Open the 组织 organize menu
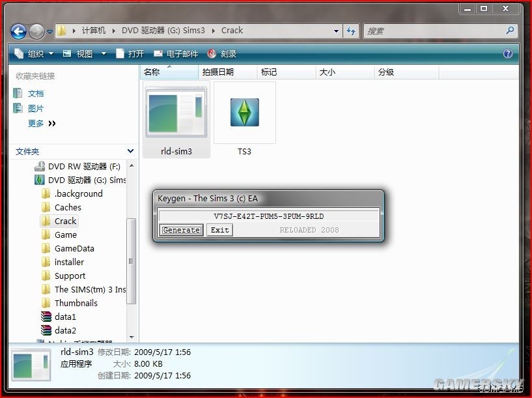The image size is (532, 398). coord(34,53)
